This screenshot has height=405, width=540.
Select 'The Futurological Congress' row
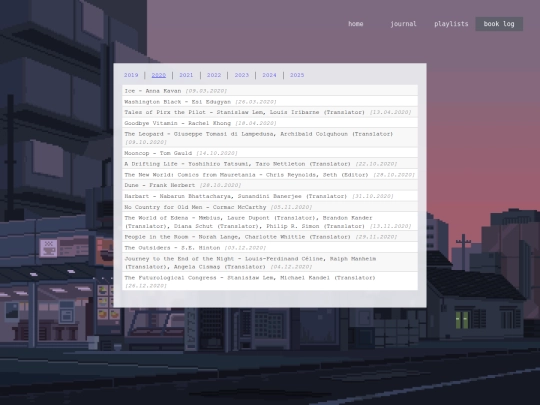(270, 281)
